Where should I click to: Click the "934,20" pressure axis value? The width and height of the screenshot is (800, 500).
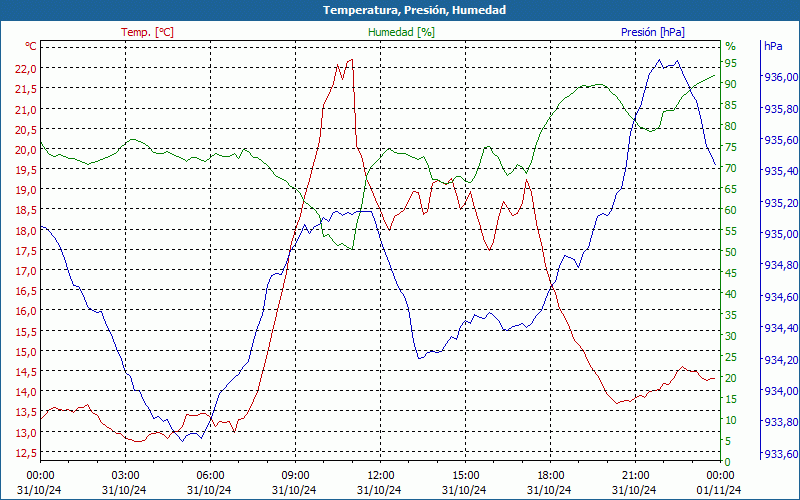780,360
